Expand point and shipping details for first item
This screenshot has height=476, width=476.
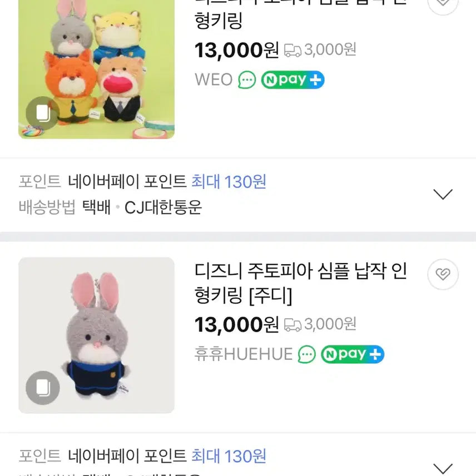click(x=443, y=195)
